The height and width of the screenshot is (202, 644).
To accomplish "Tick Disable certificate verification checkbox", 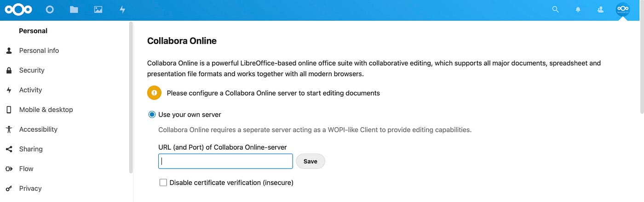I will point(163,182).
